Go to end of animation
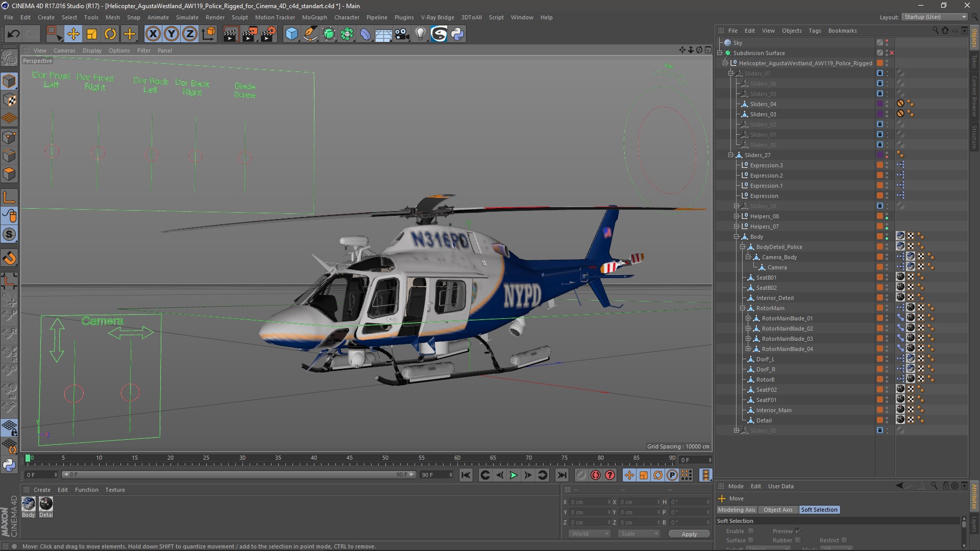980x551 pixels. (561, 475)
